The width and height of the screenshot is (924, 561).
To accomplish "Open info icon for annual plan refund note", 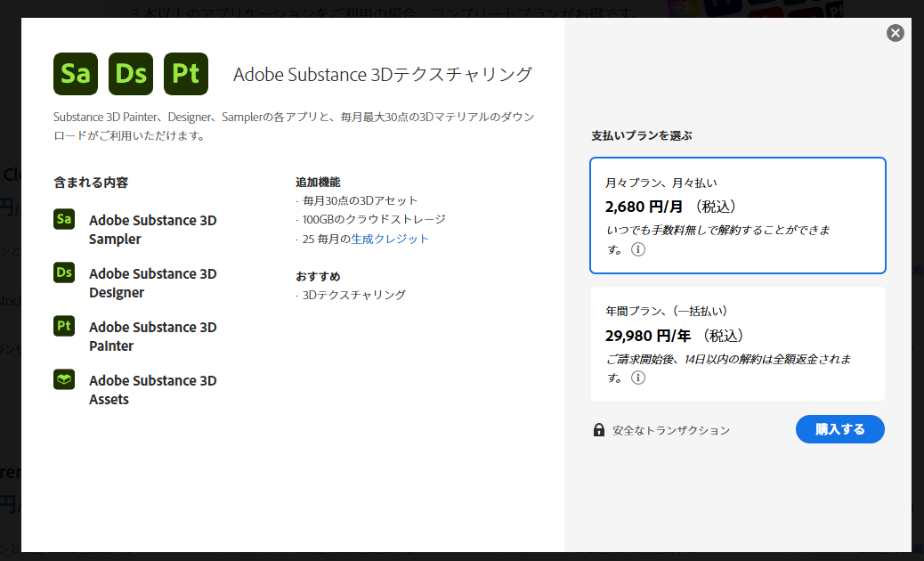I will click(638, 378).
